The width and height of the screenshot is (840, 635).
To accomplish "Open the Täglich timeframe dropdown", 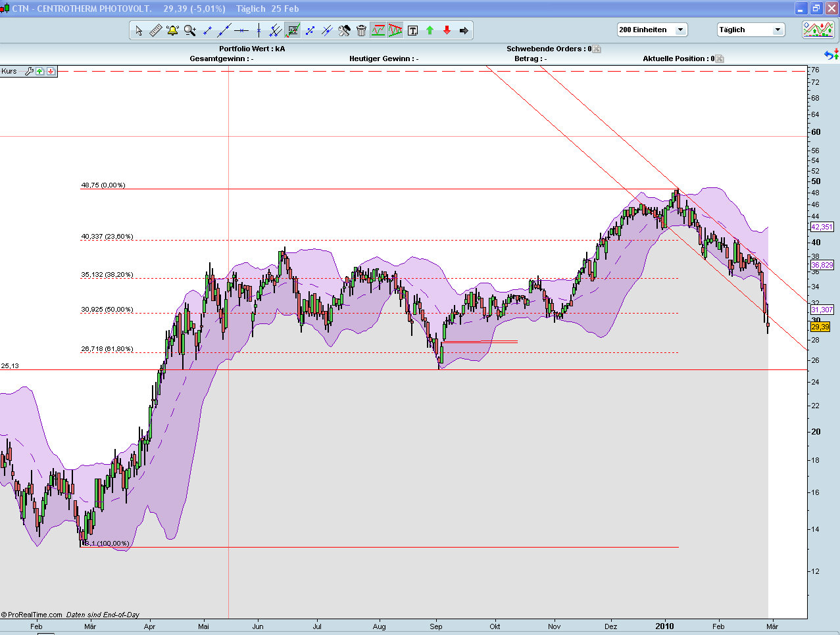I will coord(751,30).
